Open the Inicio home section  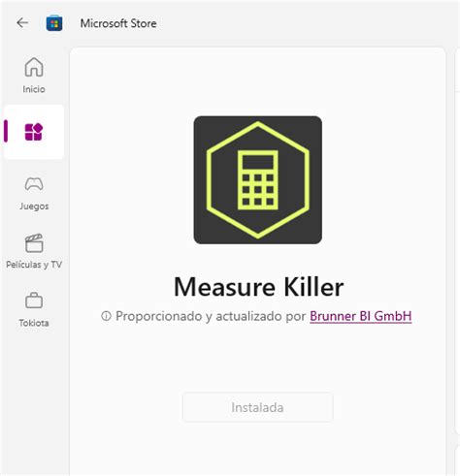point(34,76)
